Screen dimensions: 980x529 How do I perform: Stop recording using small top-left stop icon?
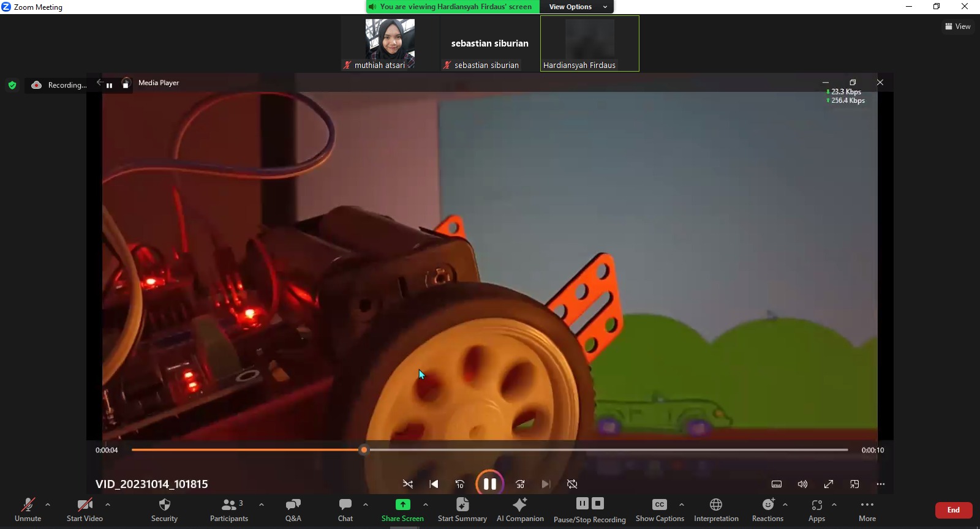coord(126,84)
